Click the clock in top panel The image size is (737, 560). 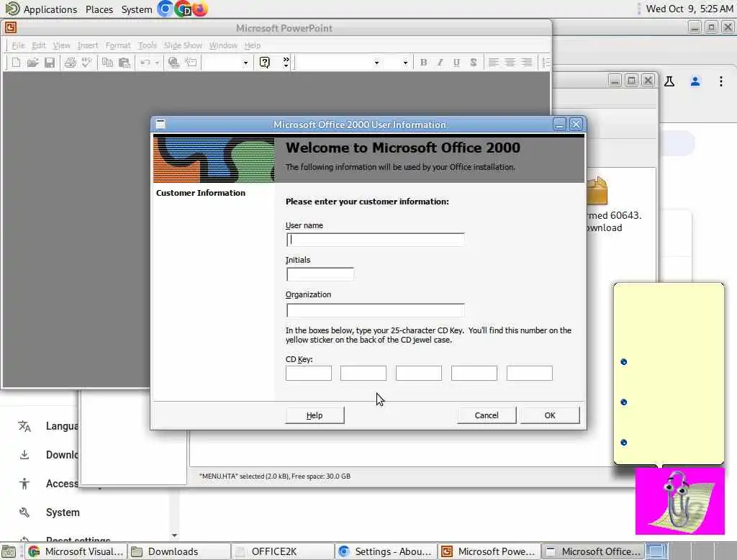[x=689, y=9]
